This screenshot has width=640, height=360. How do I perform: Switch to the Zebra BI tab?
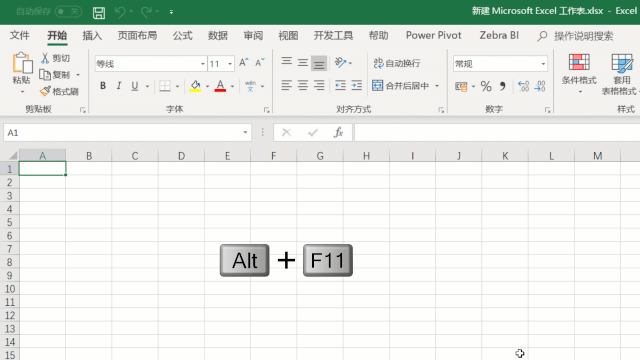click(x=499, y=36)
